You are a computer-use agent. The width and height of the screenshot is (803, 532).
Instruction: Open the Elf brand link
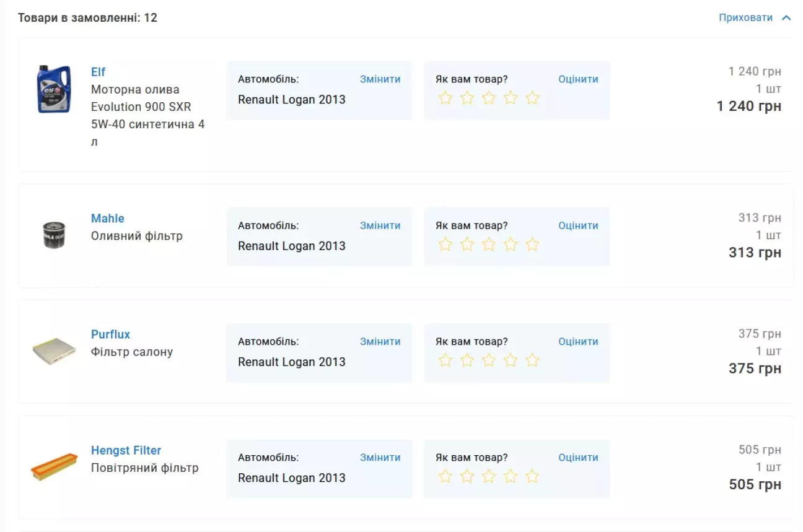98,72
